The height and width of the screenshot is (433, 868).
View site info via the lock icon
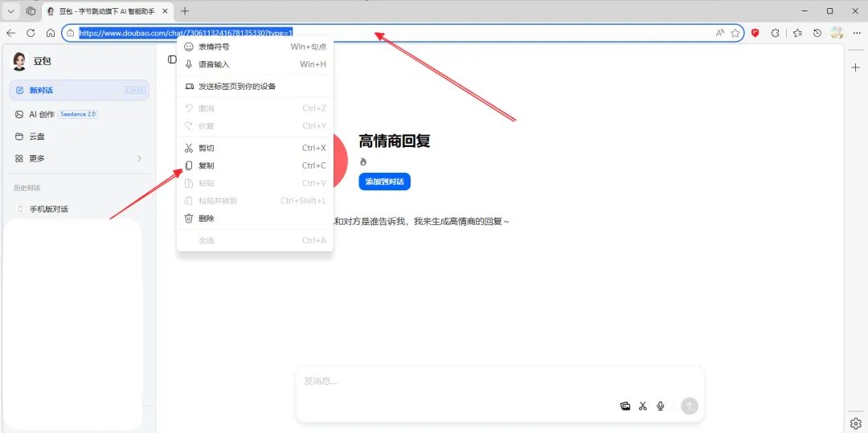click(70, 33)
